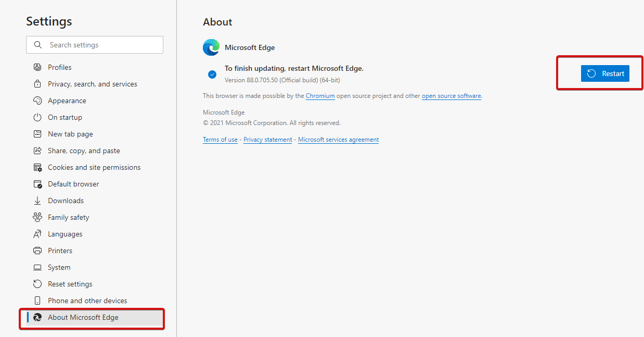The height and width of the screenshot is (337, 644).
Task: Select the Profiles icon in the sidebar
Action: click(37, 67)
